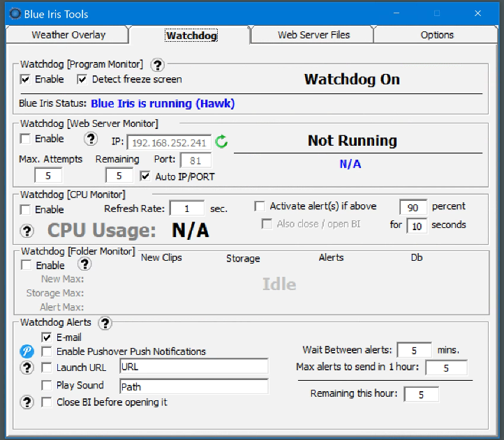The image size is (504, 440).
Task: Check Close BI before opening it
Action: click(47, 402)
